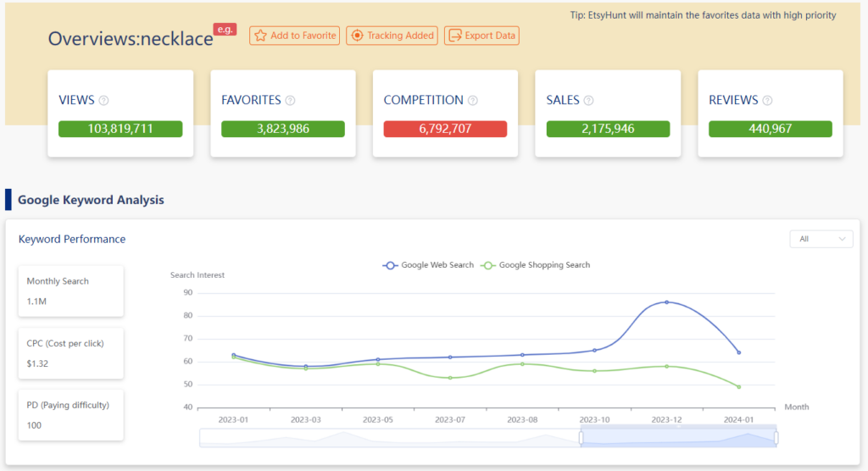868x471 pixels.
Task: Click the help icon next to SALES
Action: pos(589,101)
